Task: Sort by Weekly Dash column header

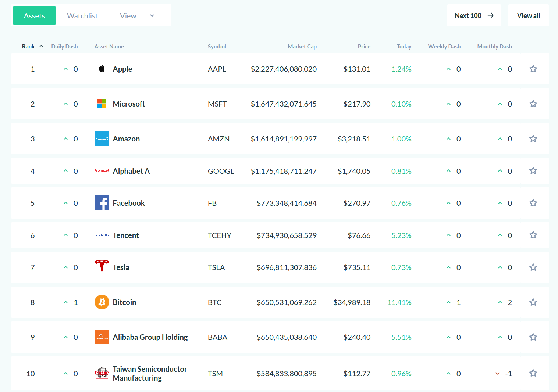Action: pyautogui.click(x=444, y=47)
